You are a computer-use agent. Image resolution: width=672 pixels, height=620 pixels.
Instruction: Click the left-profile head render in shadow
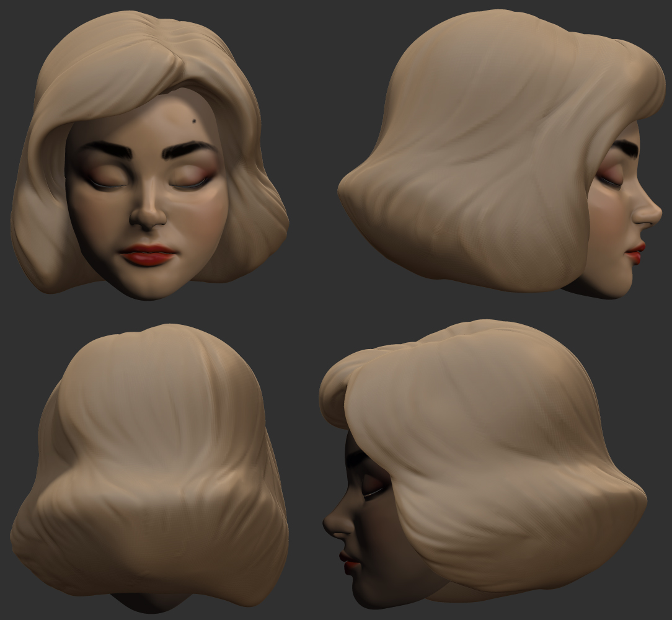[483, 464]
